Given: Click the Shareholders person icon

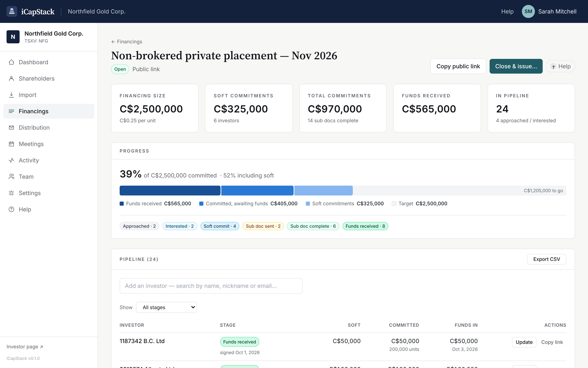Looking at the screenshot, I should pos(11,78).
